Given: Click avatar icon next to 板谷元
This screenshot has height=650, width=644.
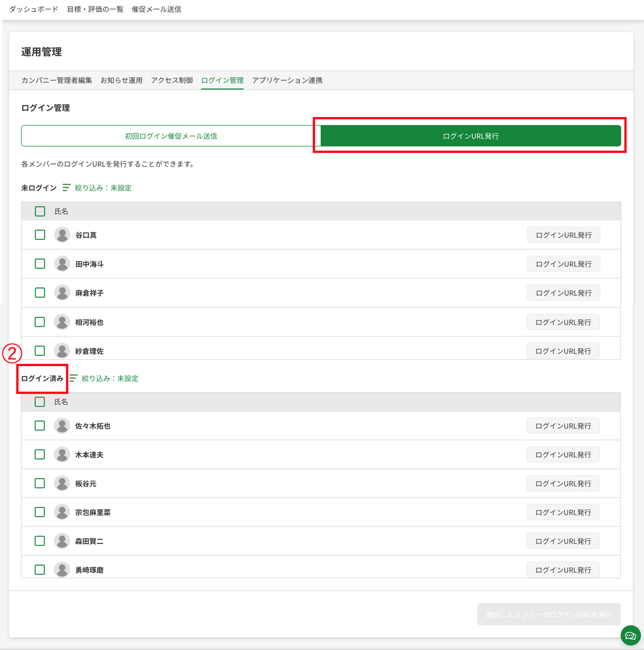Looking at the screenshot, I should (62, 483).
